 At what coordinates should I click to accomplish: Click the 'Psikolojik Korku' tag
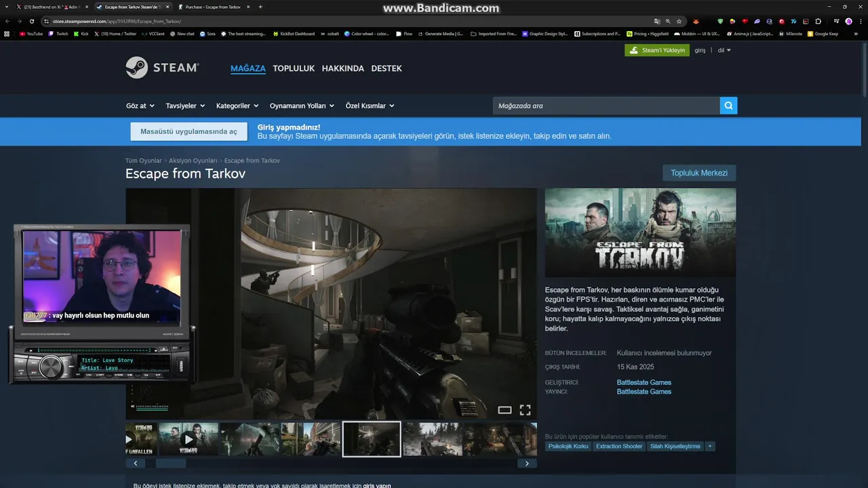point(568,446)
